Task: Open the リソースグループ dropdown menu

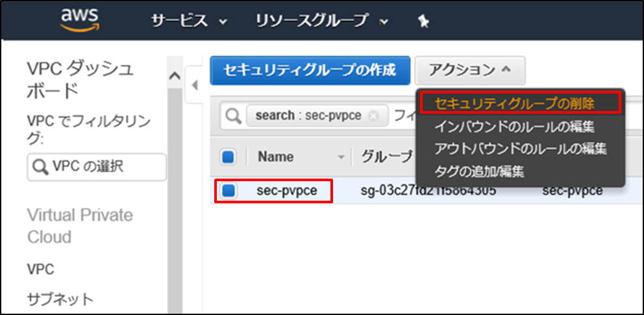Action: pos(322,21)
